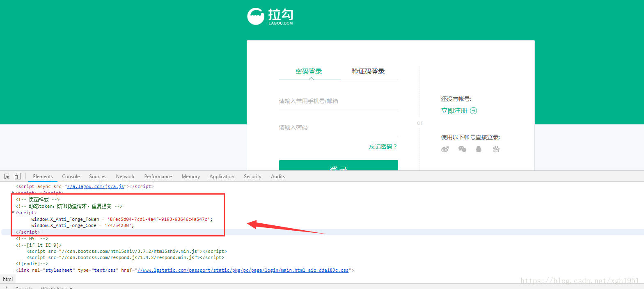The image size is (644, 289).
Task: Select the <!--[if lt IE 9]> row
Action: tap(39, 245)
